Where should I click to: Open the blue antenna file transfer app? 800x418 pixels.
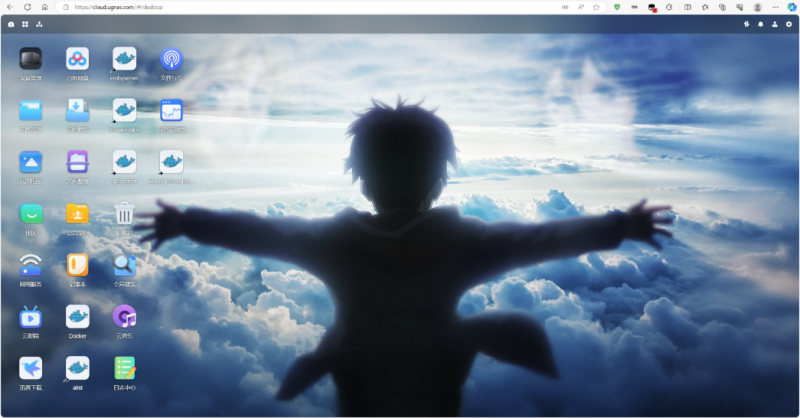(171, 59)
